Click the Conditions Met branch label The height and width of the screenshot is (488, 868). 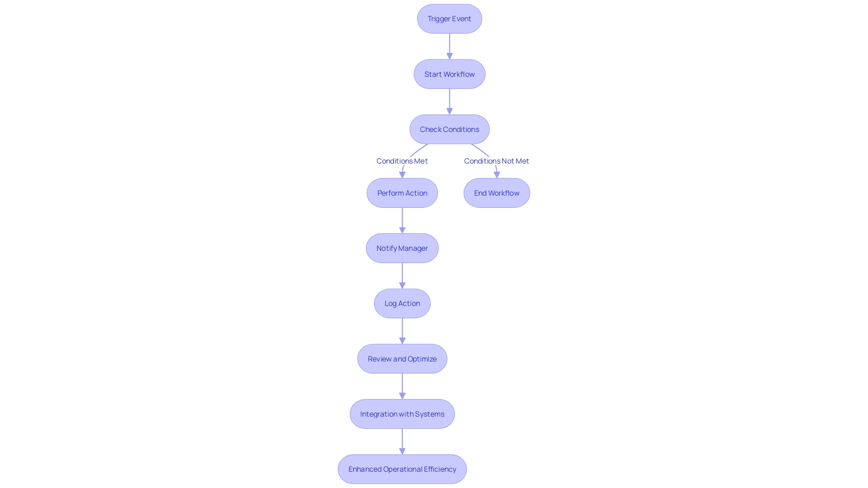click(402, 160)
